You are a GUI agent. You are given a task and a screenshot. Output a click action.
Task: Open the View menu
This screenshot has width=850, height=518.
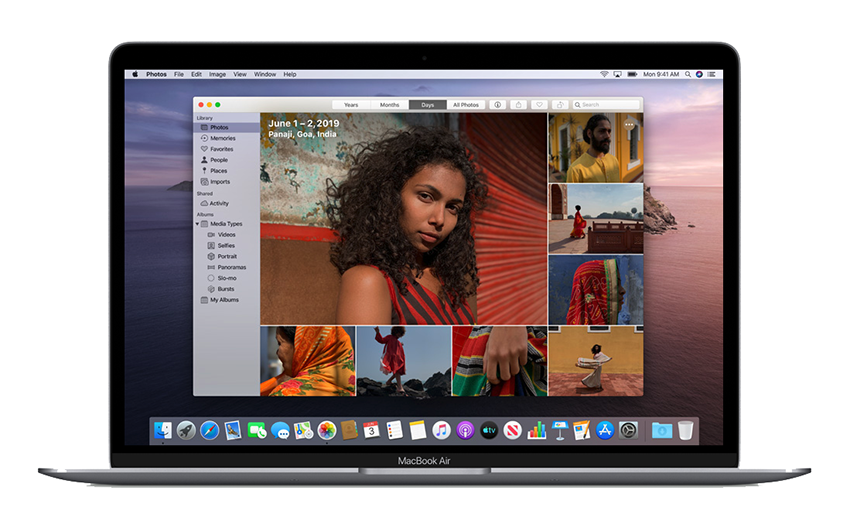(240, 74)
